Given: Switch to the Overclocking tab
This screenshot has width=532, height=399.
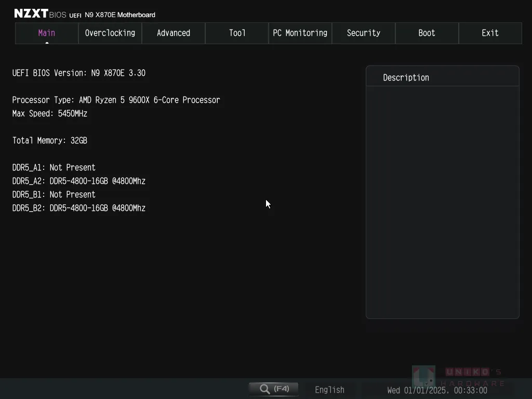Looking at the screenshot, I should click(x=110, y=33).
